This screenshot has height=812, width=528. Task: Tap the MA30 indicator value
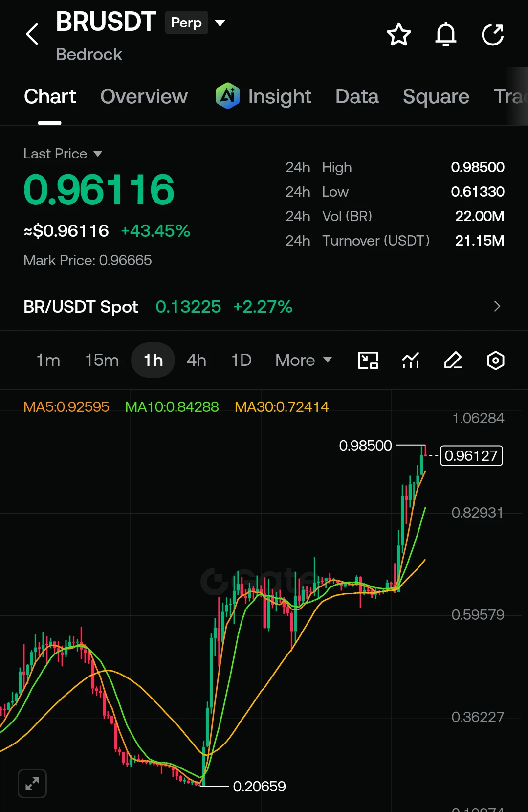tap(282, 406)
